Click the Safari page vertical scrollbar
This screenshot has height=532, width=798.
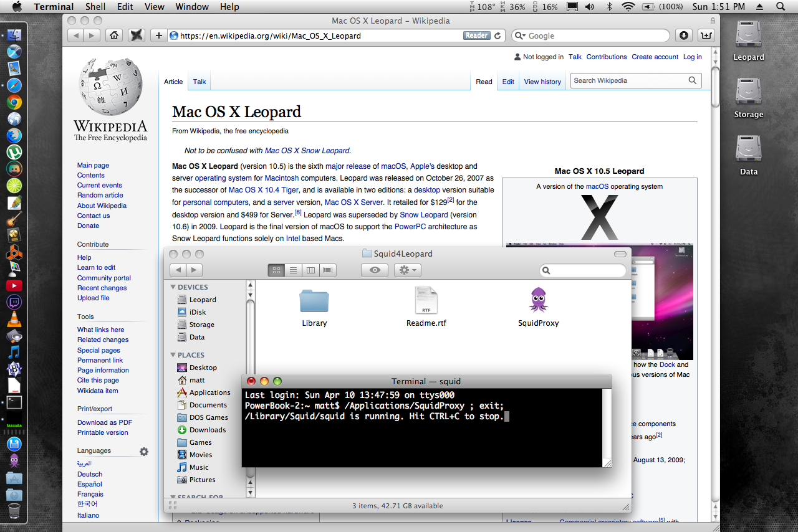[715, 87]
